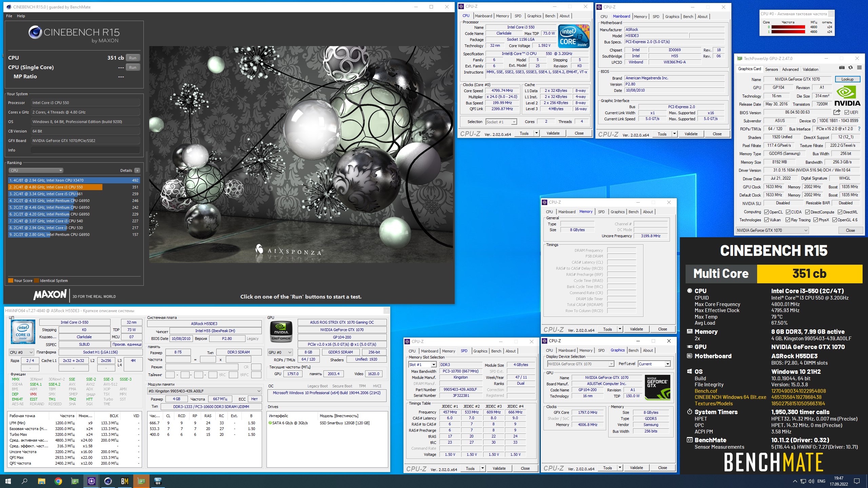Click the BIOS export arrow icon in GPU-Z
The image size is (868, 488).
coord(837,112)
